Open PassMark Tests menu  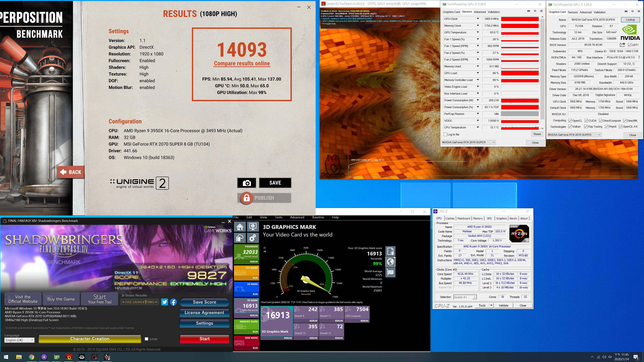pos(279,217)
